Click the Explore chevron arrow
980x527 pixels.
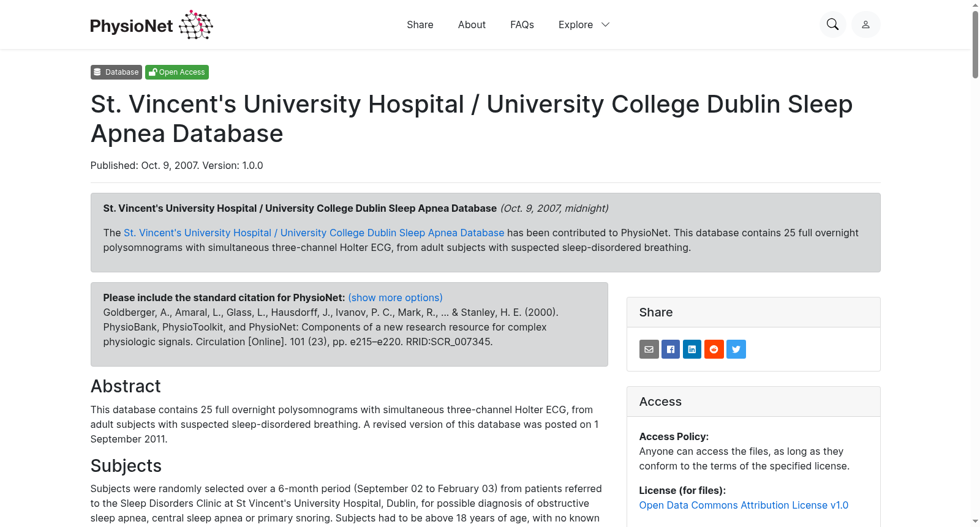point(605,24)
